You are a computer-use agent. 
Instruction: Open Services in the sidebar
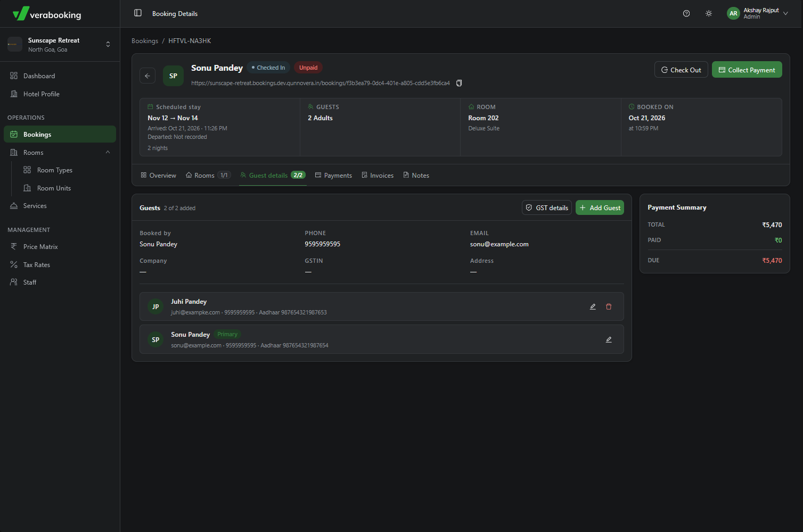(60, 206)
